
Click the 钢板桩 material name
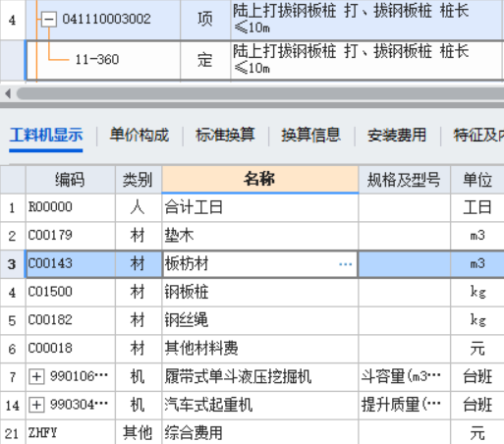pos(187,292)
